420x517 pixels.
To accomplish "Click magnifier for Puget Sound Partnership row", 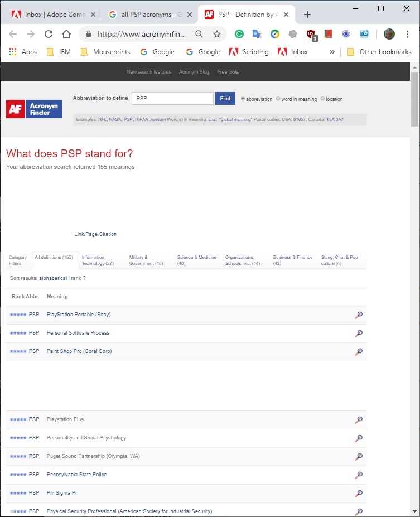I will coord(359,457).
